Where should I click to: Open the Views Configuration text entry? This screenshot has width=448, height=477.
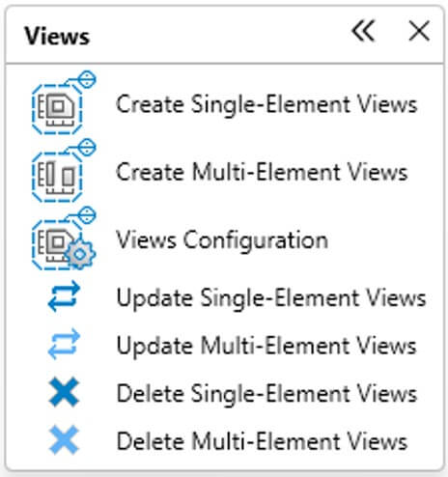(222, 240)
